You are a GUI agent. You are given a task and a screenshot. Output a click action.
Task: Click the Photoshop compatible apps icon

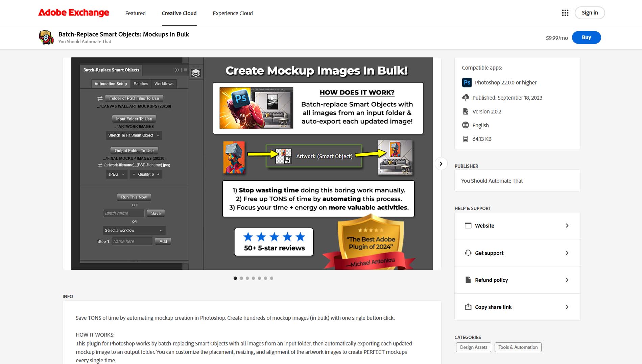467,82
